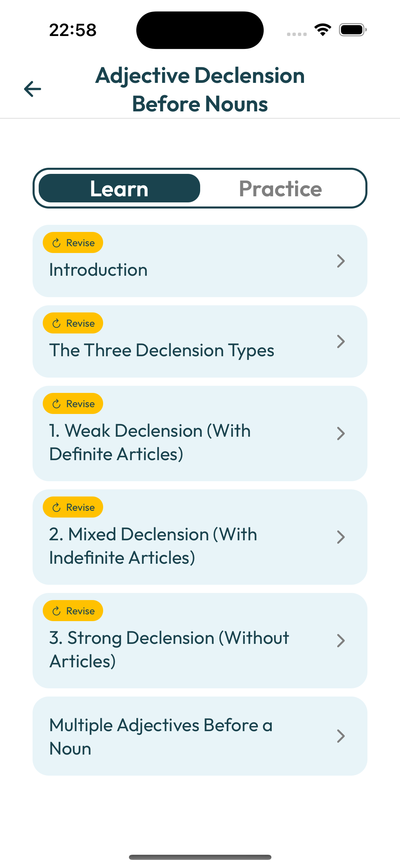
Task: Click Revise icon on Strong Declension card
Action: (57, 611)
